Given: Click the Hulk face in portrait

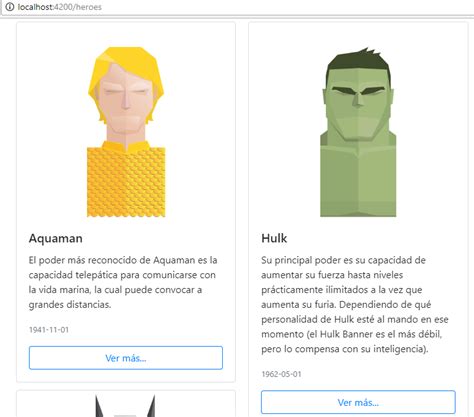Looking at the screenshot, I should pos(358,107).
